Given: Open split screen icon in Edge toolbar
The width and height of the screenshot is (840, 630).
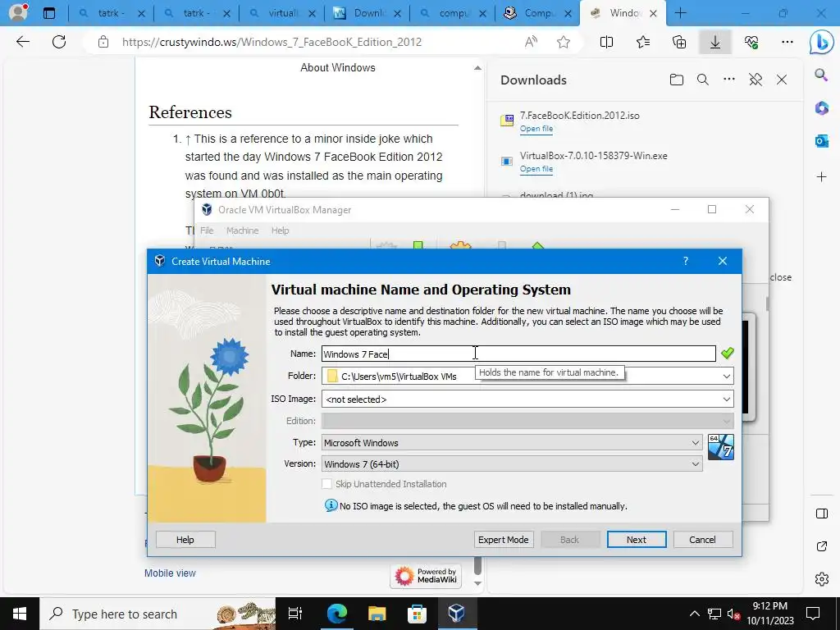Looking at the screenshot, I should coord(606,42).
